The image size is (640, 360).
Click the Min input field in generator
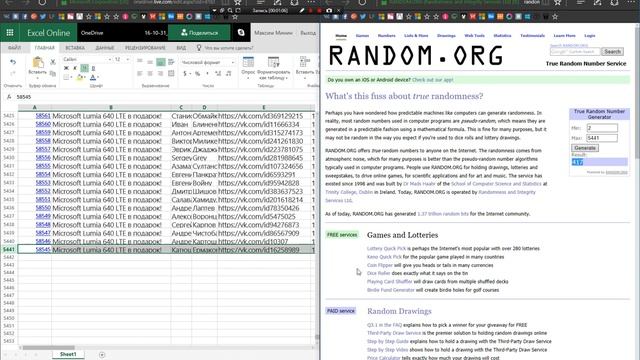point(602,128)
